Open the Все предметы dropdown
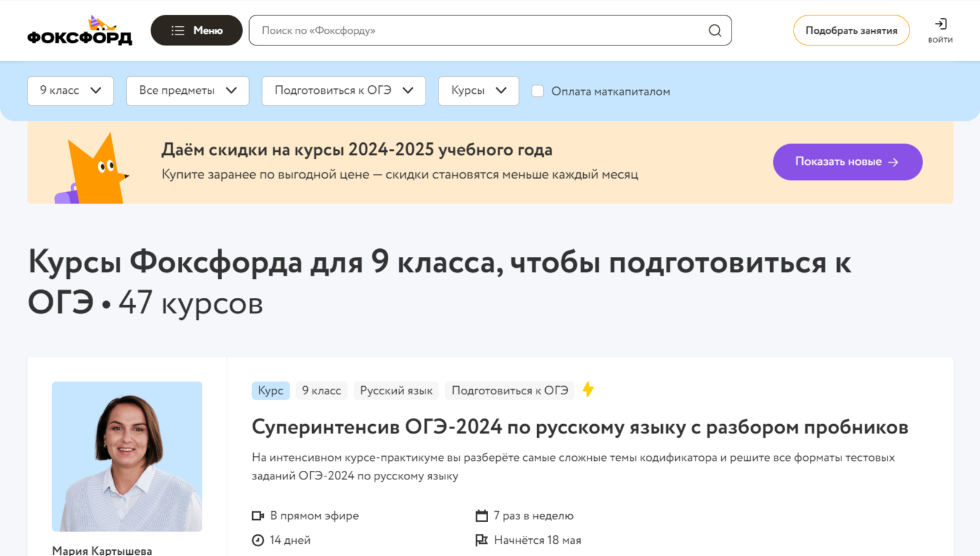 (188, 91)
